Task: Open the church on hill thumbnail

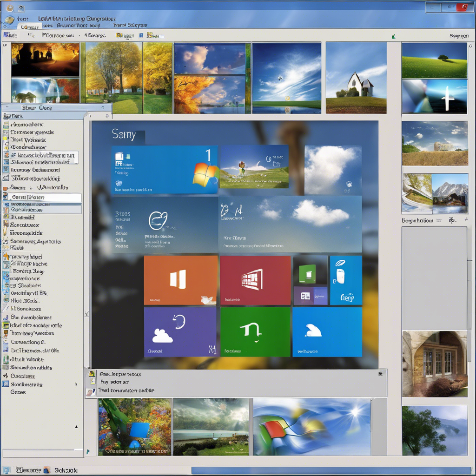Action: click(x=356, y=78)
